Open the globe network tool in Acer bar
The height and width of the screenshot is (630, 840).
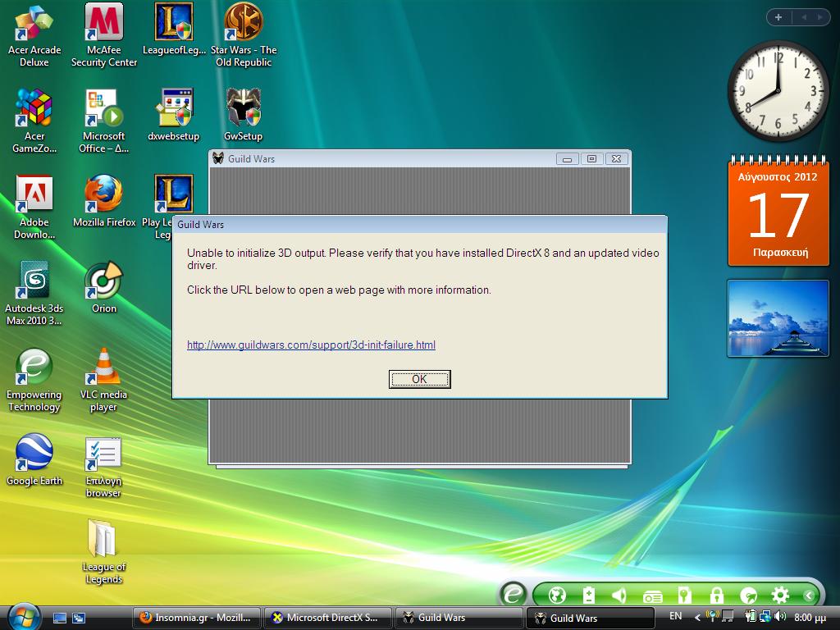(557, 595)
